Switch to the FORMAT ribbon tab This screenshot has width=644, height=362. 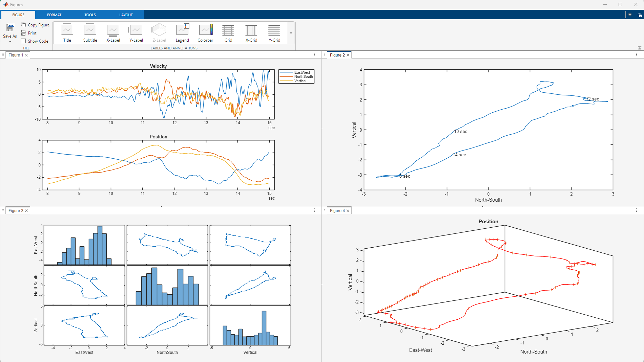[x=54, y=15]
